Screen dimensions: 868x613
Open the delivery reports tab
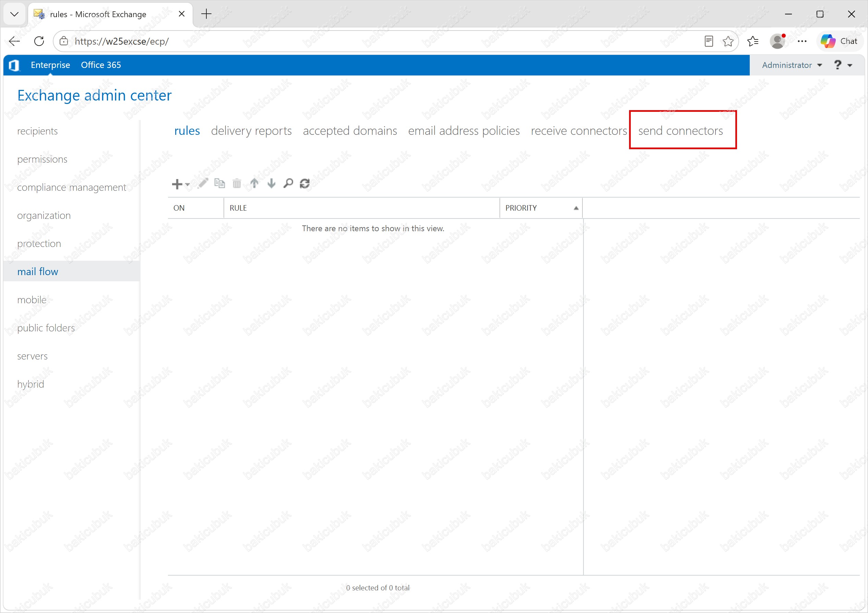coord(251,131)
